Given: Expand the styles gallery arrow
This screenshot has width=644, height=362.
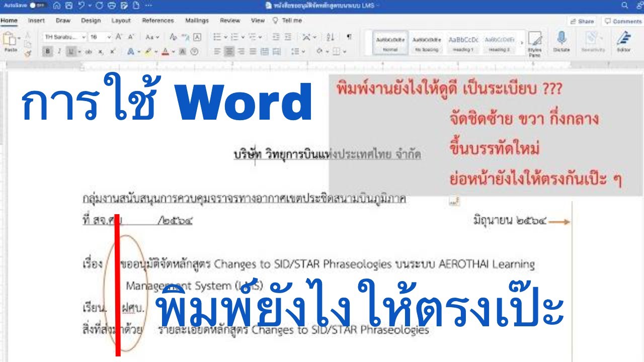Looking at the screenshot, I should [x=521, y=43].
